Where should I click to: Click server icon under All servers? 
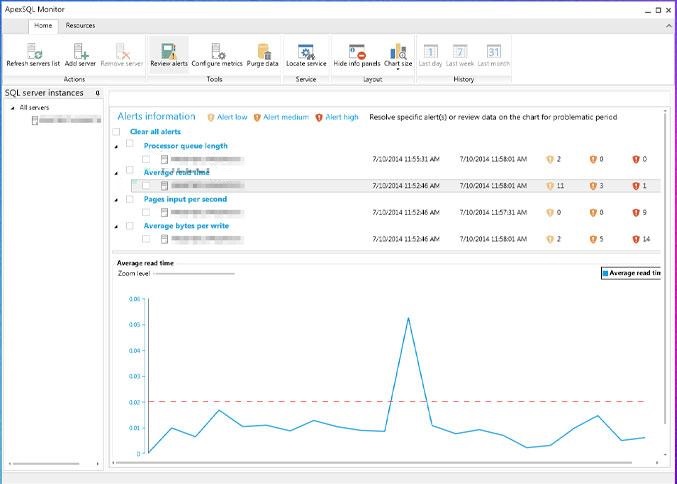[35, 120]
